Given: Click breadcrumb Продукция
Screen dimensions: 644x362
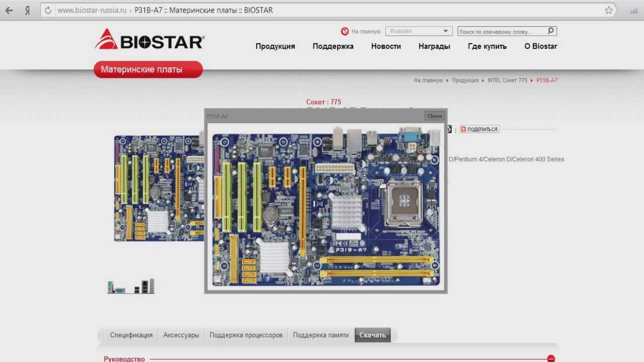Looking at the screenshot, I should coord(465,80).
